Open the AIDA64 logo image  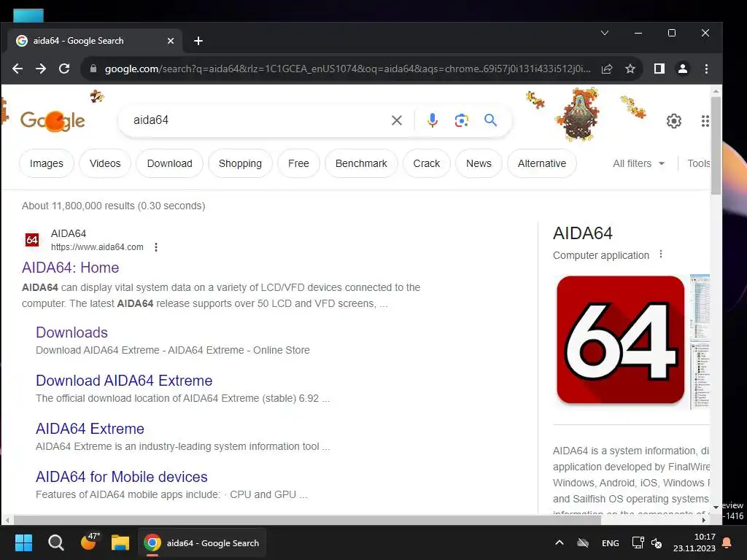click(621, 340)
